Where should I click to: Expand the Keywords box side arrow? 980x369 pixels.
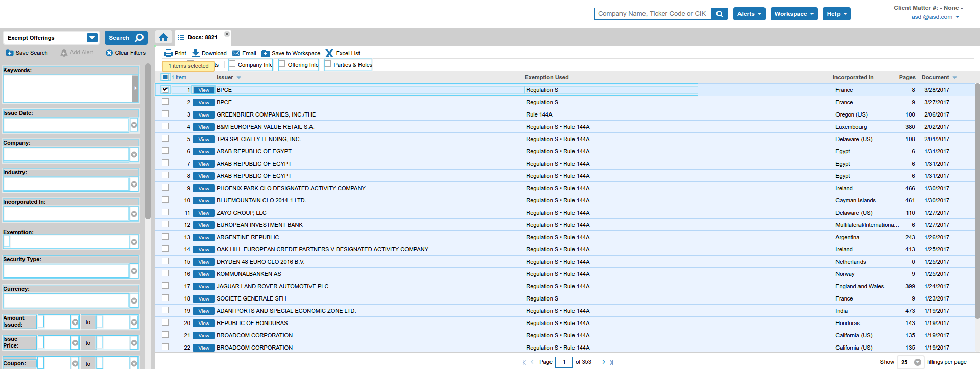pos(135,88)
